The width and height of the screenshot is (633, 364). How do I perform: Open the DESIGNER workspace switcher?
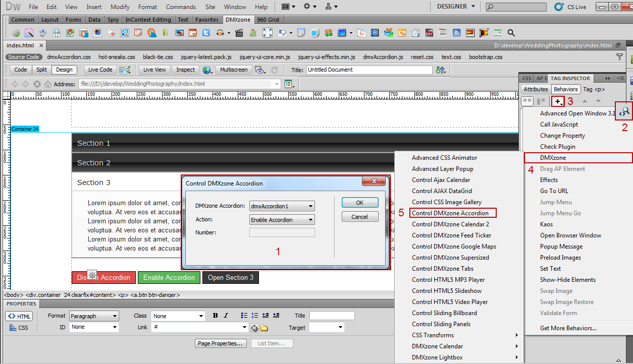pyautogui.click(x=456, y=7)
